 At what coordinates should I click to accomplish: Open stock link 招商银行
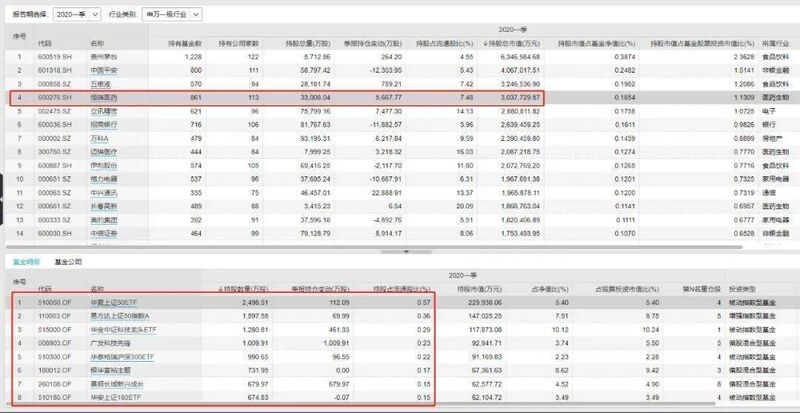point(104,125)
